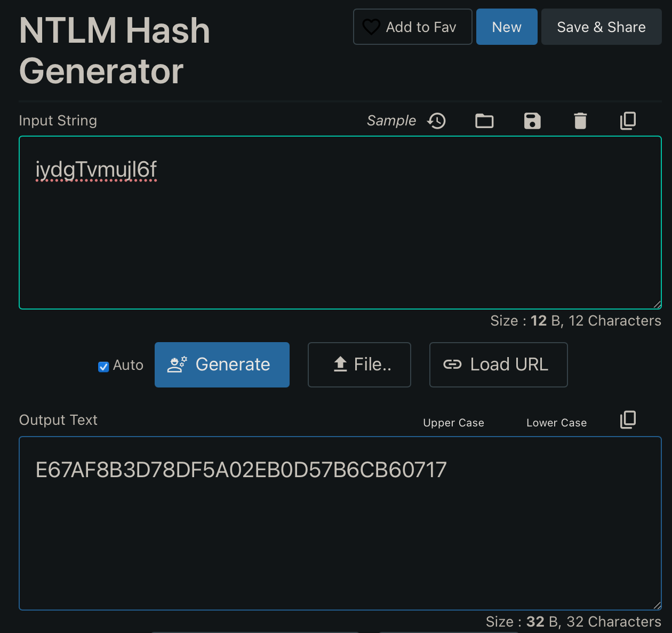
Task: Click the File.. upload button
Action: (x=359, y=365)
